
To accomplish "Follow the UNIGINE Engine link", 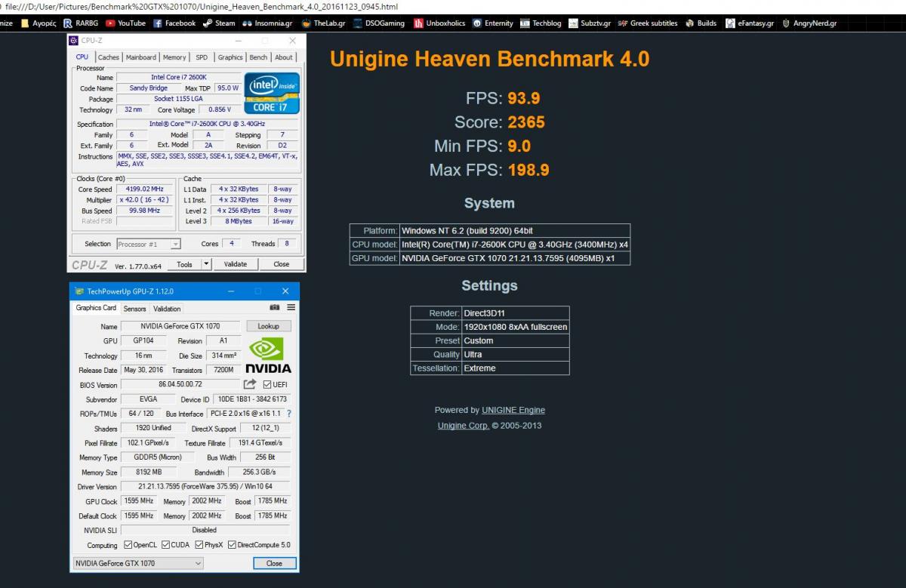I will 513,410.
